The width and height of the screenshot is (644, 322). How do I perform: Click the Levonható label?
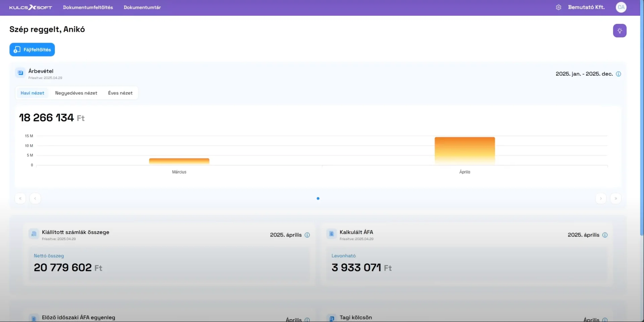point(343,256)
